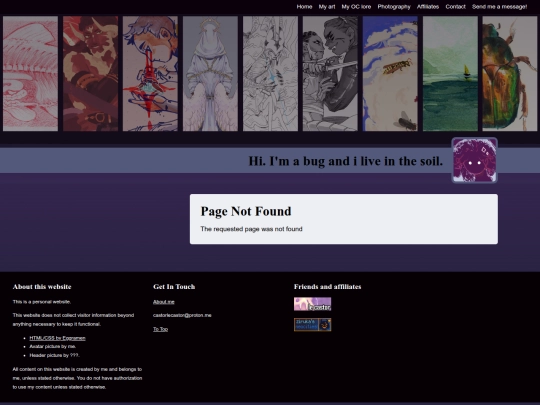Open the red fish skeleton artwork thumbnail
Image resolution: width=540 pixels, height=405 pixels.
30,73
